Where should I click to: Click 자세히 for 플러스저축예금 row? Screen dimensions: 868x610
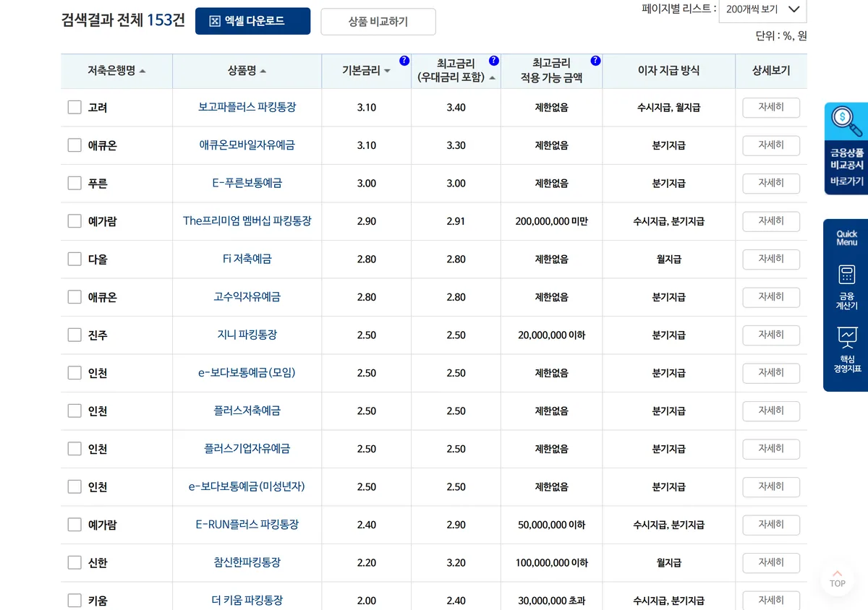(x=771, y=411)
